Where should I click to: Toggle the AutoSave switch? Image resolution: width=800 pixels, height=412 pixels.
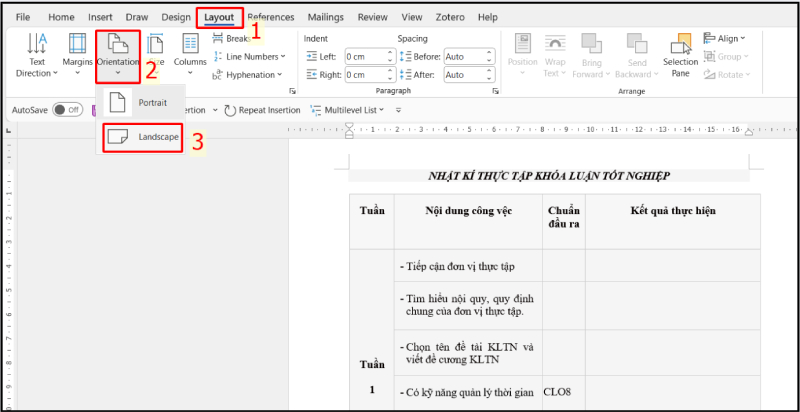click(67, 110)
